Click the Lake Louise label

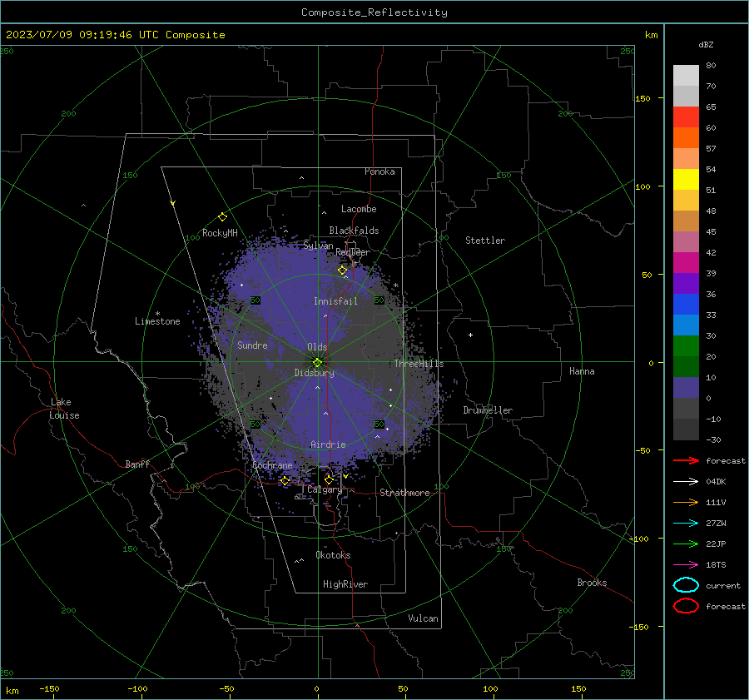[x=64, y=409]
